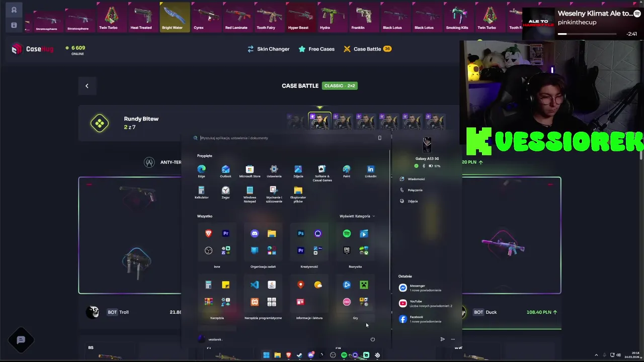Open Steam from the taskbar

(x=299, y=355)
